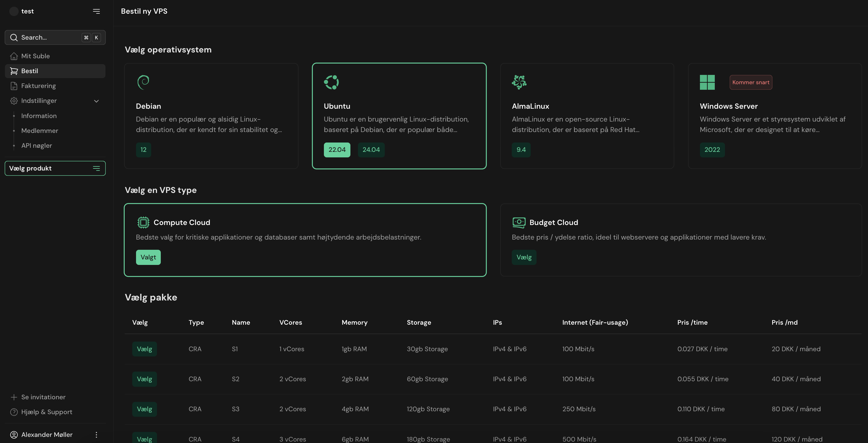
Task: Collapse the Indstillinger chevron
Action: tap(96, 101)
